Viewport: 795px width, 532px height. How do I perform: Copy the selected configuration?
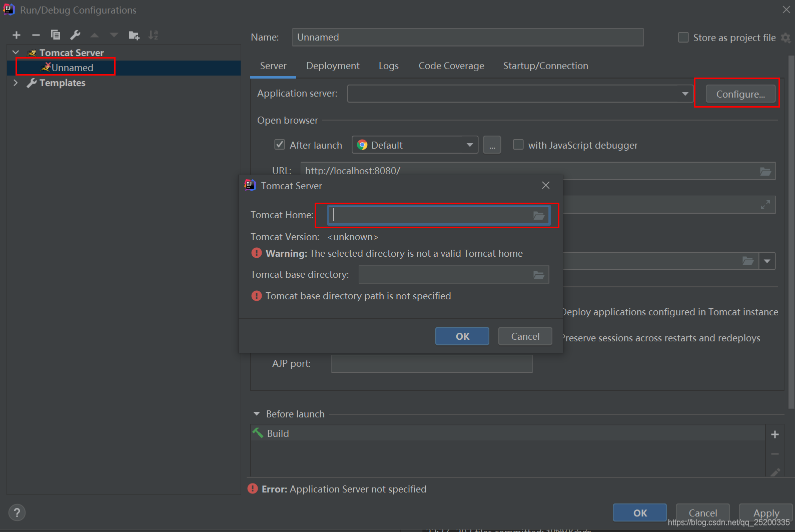click(56, 35)
